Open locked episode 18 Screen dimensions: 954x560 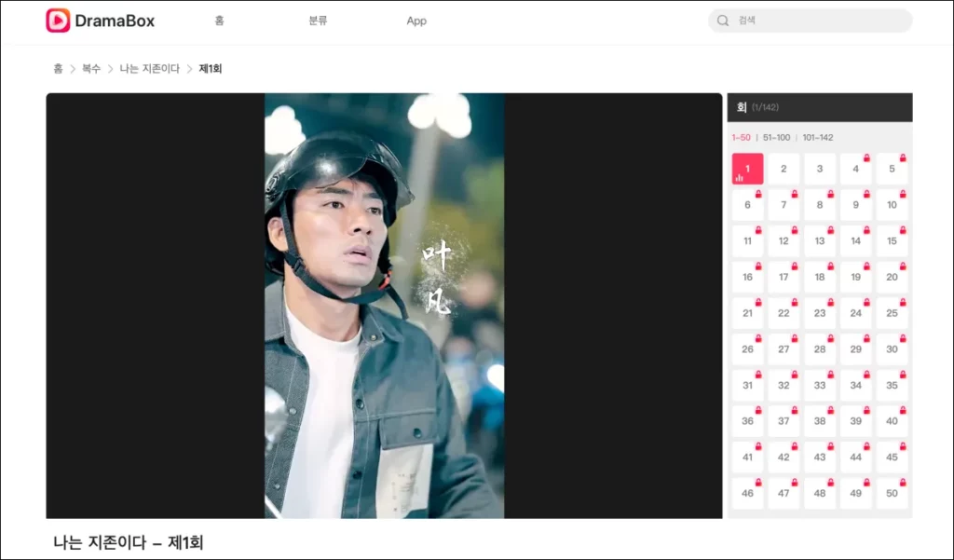[820, 277]
